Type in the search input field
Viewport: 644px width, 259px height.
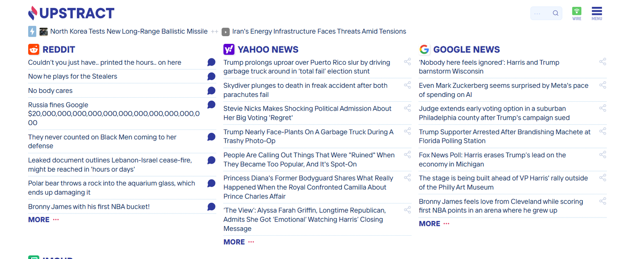coord(540,13)
